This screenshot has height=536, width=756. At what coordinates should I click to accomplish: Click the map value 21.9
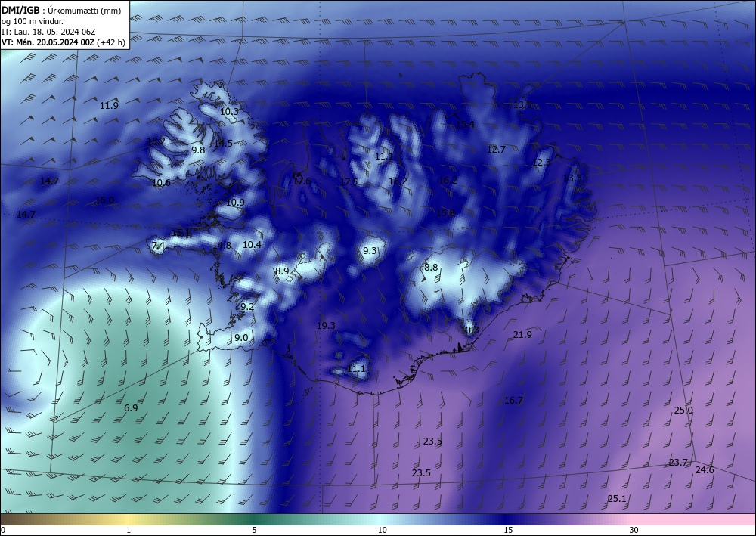(x=522, y=334)
